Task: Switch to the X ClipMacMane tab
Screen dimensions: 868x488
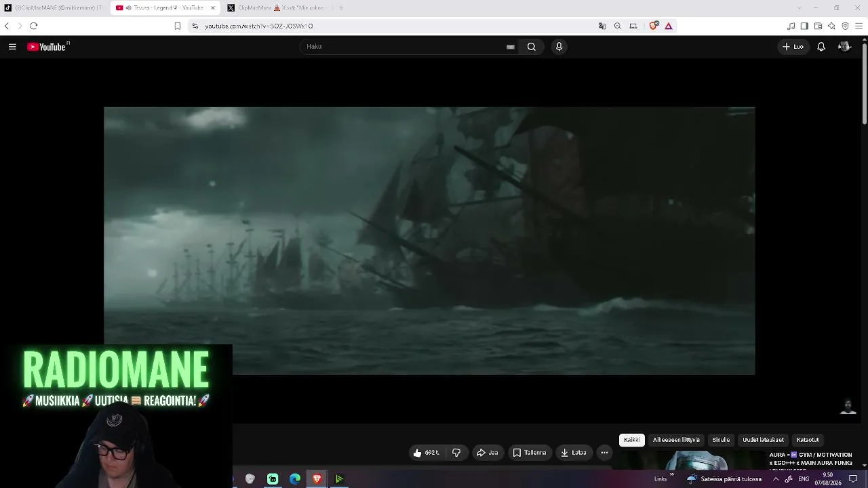Action: (x=277, y=7)
